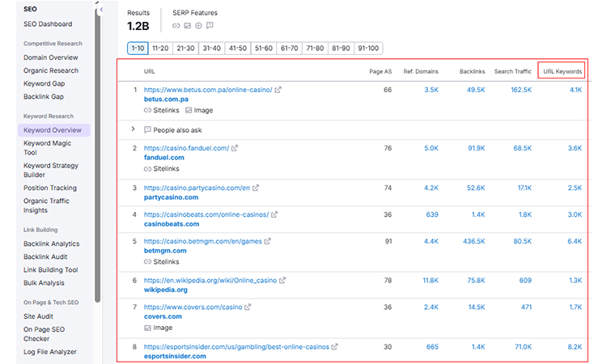Open Position Tracking in sidebar
The width and height of the screenshot is (607, 364).
[x=50, y=188]
